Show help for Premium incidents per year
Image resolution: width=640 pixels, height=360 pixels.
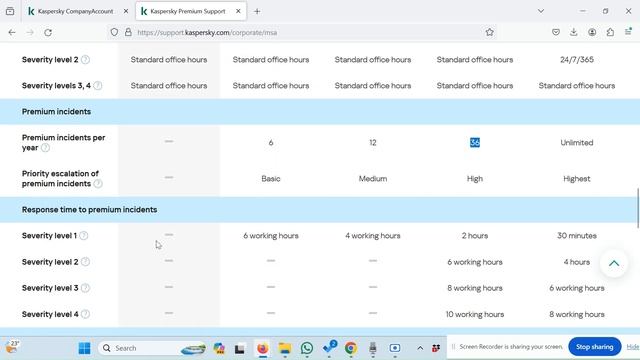point(45,148)
